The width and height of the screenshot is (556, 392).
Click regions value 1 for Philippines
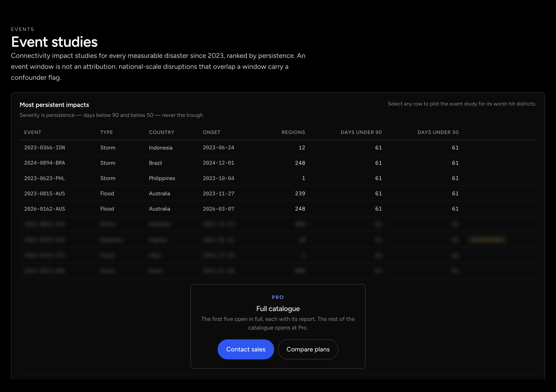pyautogui.click(x=304, y=178)
